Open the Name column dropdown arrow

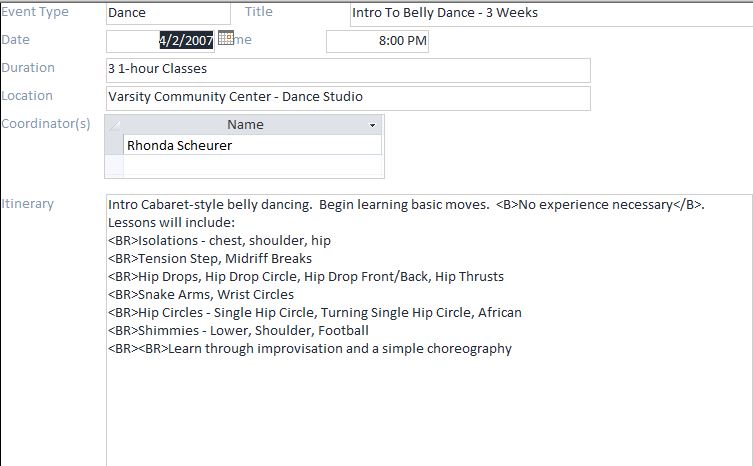[372, 125]
